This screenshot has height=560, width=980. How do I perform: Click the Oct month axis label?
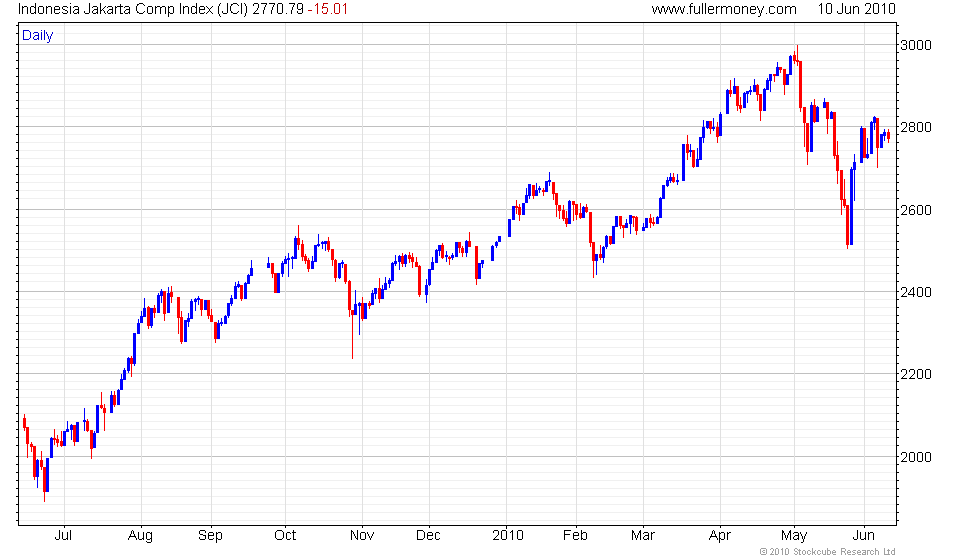(285, 536)
